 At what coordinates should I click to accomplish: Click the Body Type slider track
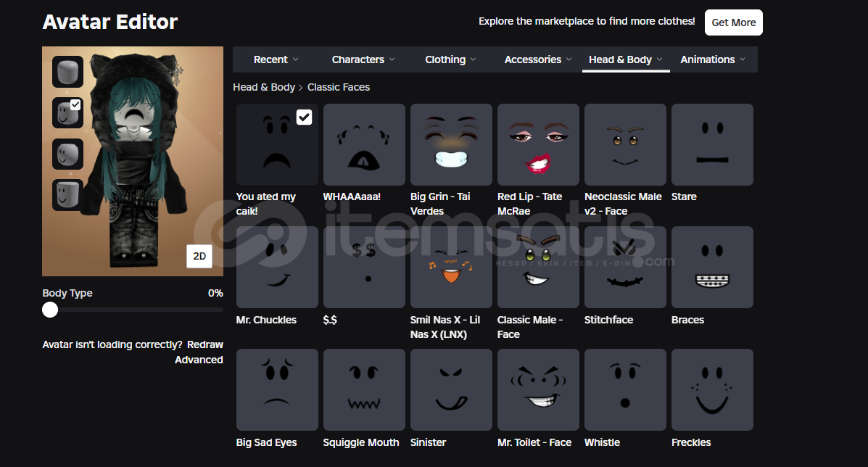pyautogui.click(x=133, y=310)
